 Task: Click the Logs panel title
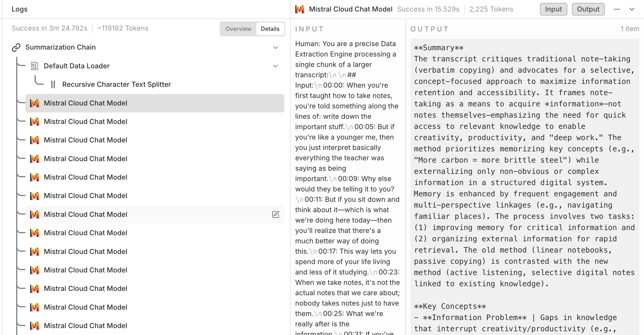pos(20,9)
